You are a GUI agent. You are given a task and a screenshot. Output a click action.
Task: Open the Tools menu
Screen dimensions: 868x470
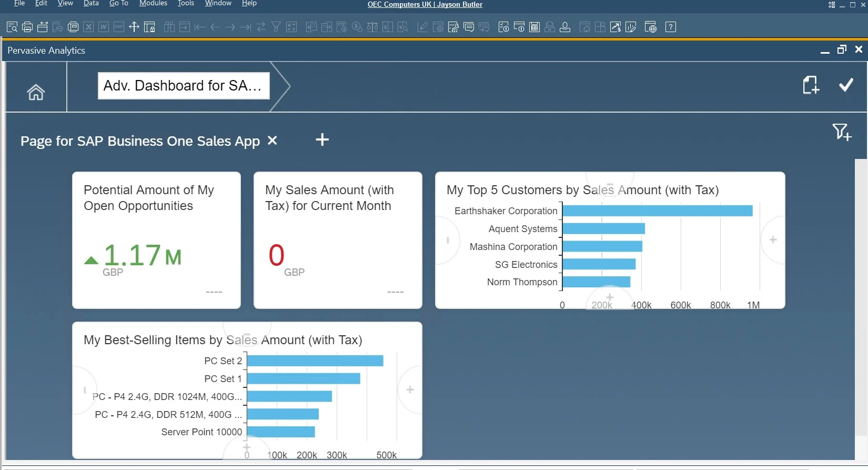coord(186,4)
